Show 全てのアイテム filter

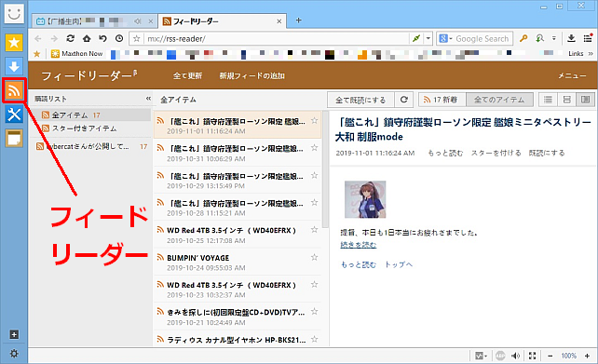pyautogui.click(x=499, y=100)
